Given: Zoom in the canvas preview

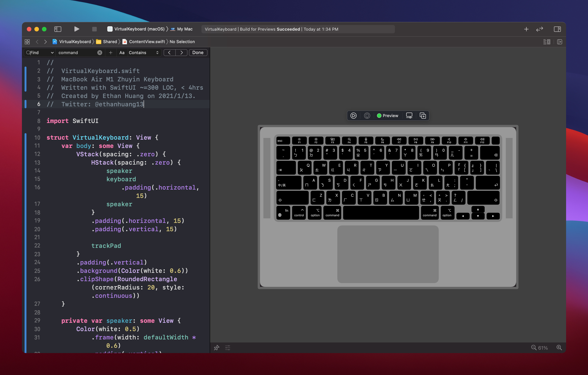Looking at the screenshot, I should (x=559, y=348).
